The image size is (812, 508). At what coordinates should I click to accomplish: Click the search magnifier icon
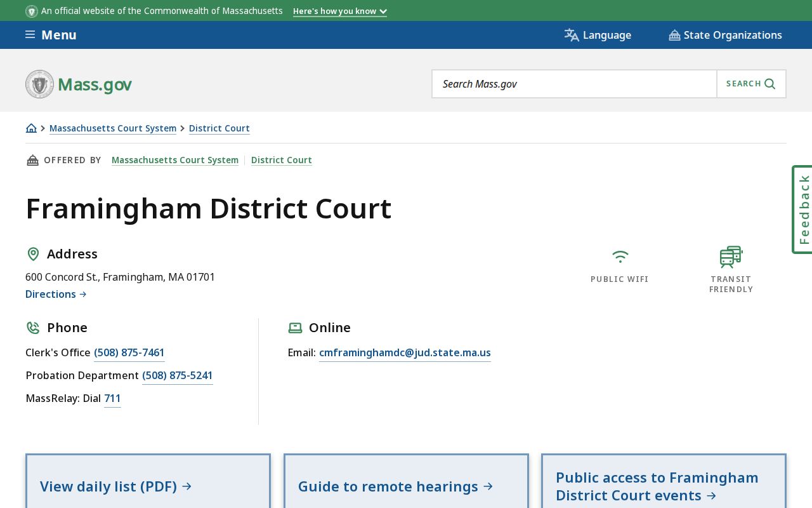pyautogui.click(x=770, y=84)
